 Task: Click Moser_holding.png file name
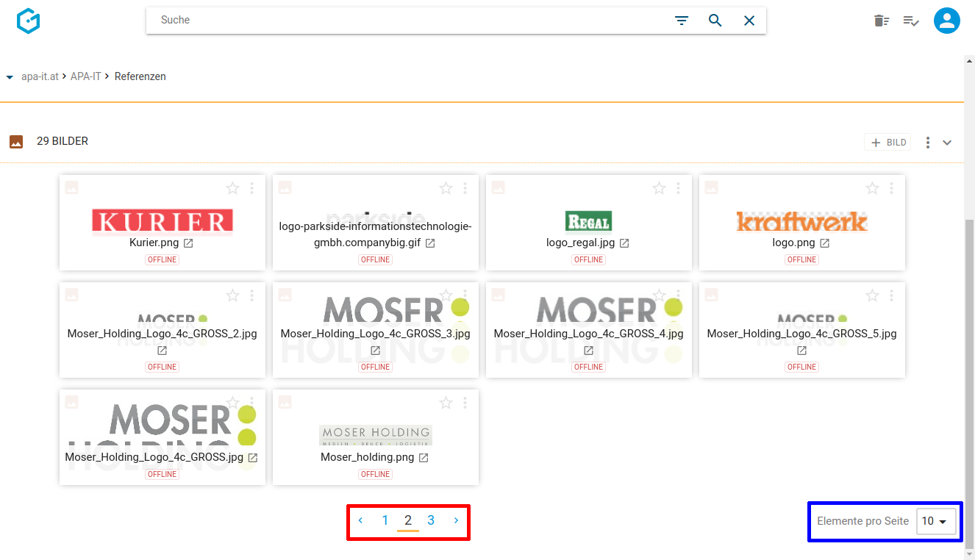[x=368, y=457]
